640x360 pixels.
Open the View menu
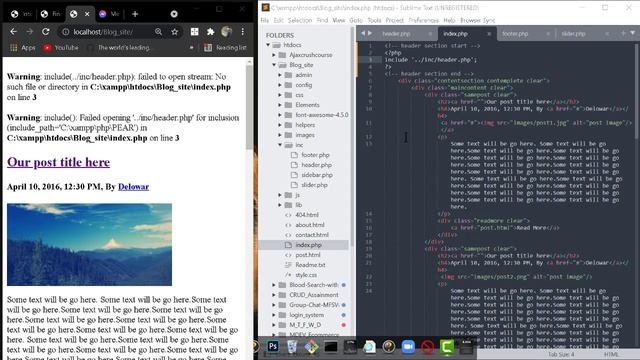(339, 20)
